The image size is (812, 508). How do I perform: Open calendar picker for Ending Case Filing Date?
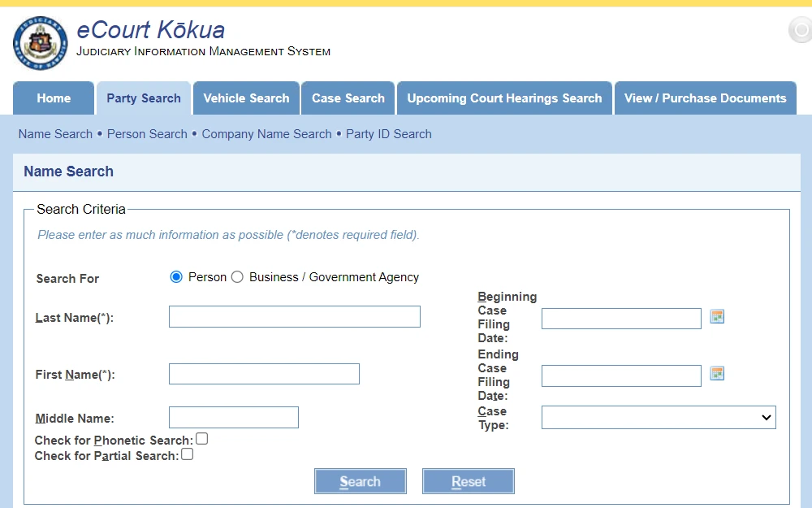click(x=717, y=374)
